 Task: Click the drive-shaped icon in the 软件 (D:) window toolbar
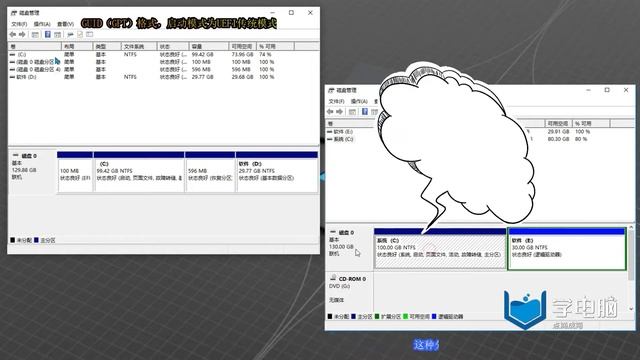point(70,35)
